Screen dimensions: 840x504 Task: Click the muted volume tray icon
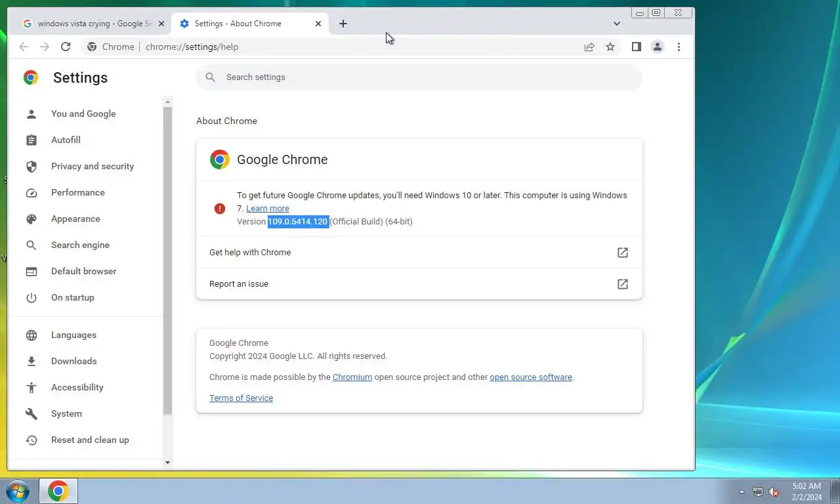tap(774, 492)
